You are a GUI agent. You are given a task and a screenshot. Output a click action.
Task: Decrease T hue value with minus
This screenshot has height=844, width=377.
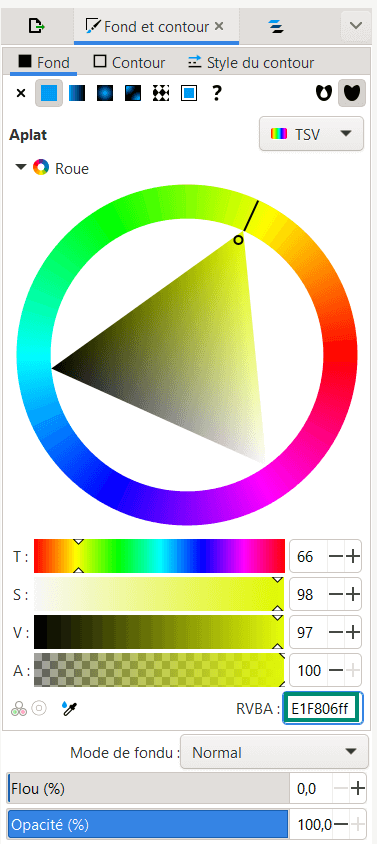336,557
